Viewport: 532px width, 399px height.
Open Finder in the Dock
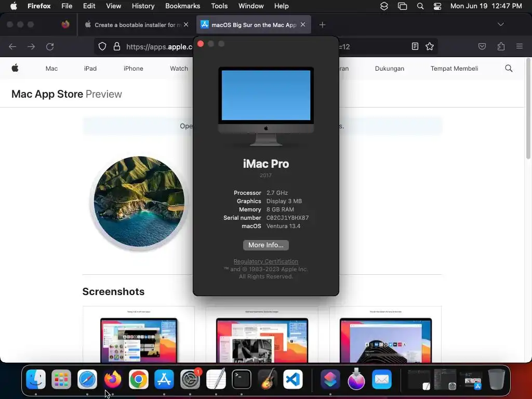click(x=36, y=379)
